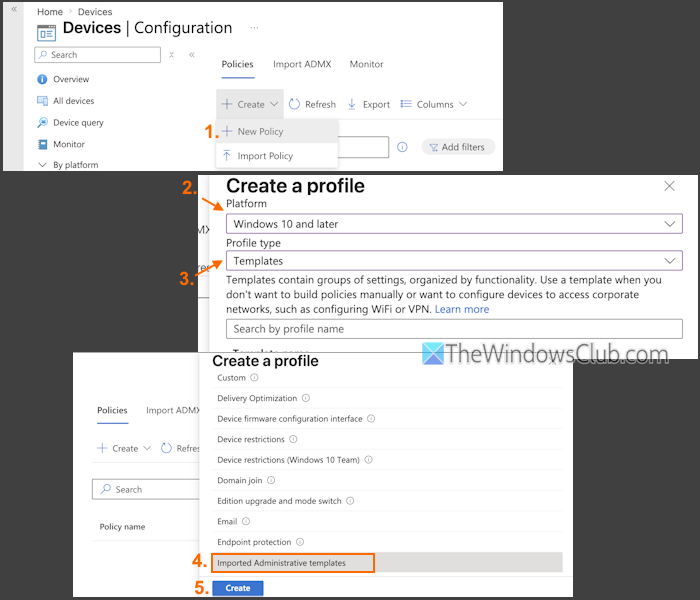Choose Import Policy from Create menu
The height and width of the screenshot is (600, 700).
coord(277,156)
